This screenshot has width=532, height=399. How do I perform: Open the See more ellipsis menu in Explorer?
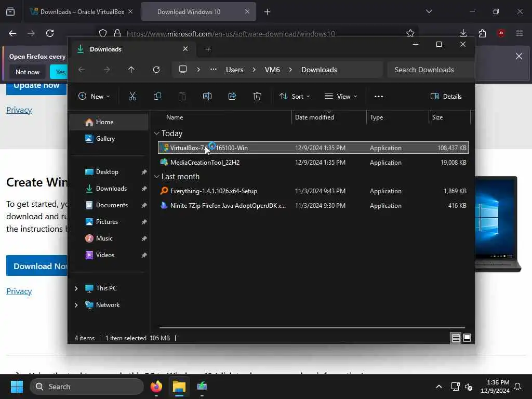point(379,96)
